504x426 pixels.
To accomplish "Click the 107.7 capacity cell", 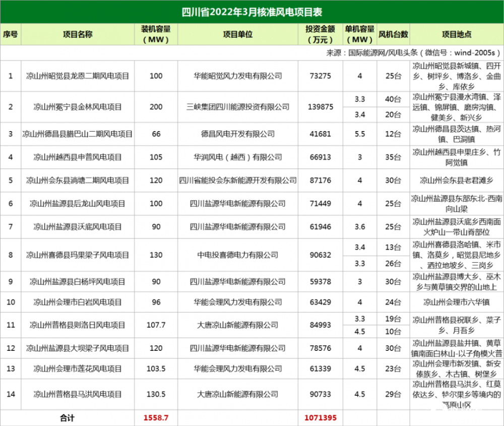I will pos(156,325).
